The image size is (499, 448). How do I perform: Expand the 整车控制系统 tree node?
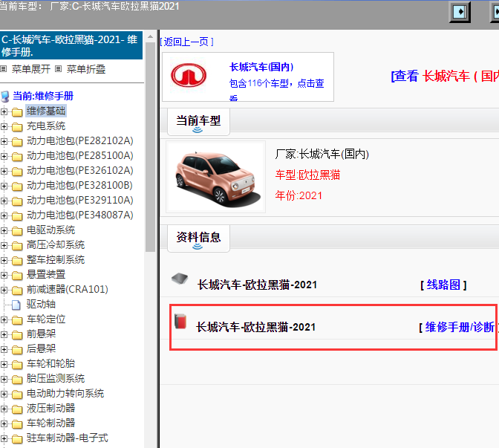[4, 261]
